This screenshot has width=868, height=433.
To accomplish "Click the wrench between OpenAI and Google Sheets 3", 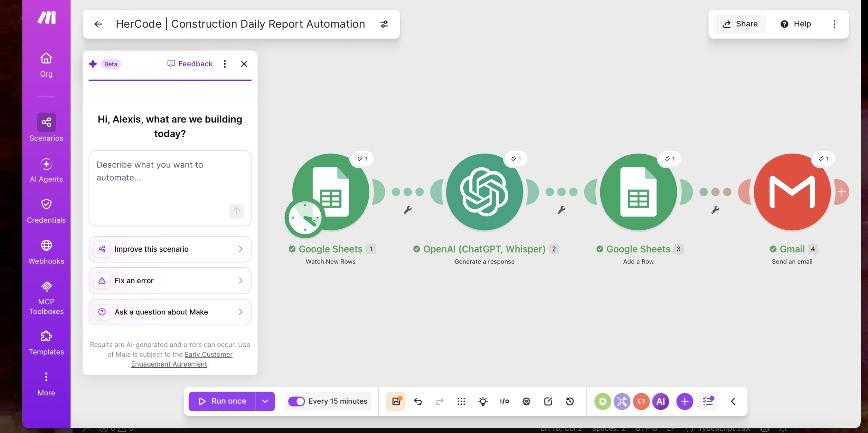I will tap(562, 210).
